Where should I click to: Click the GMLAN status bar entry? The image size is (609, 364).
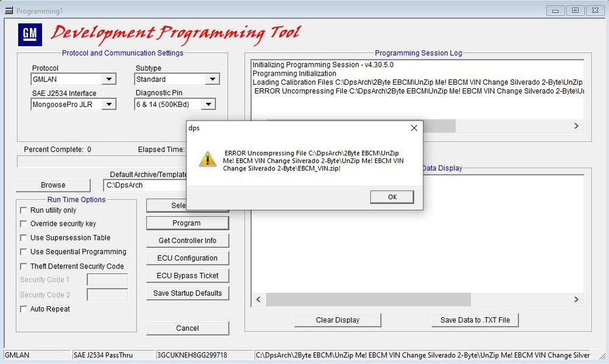[x=16, y=355]
